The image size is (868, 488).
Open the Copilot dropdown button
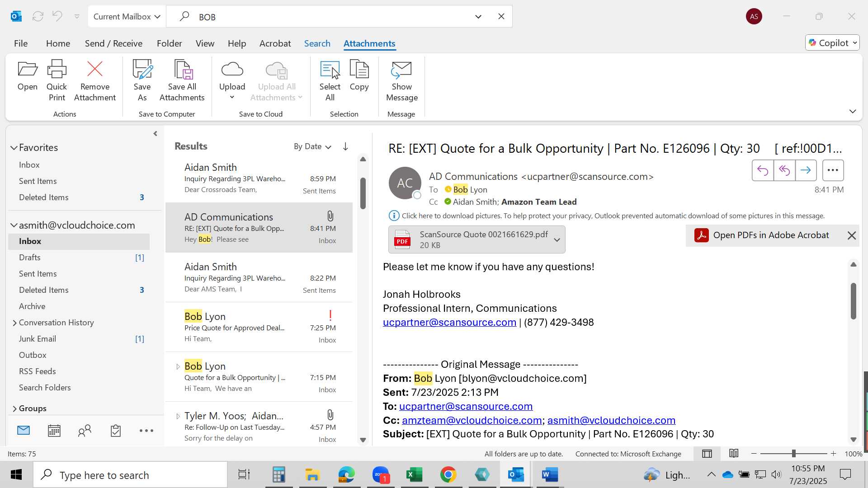click(x=832, y=43)
